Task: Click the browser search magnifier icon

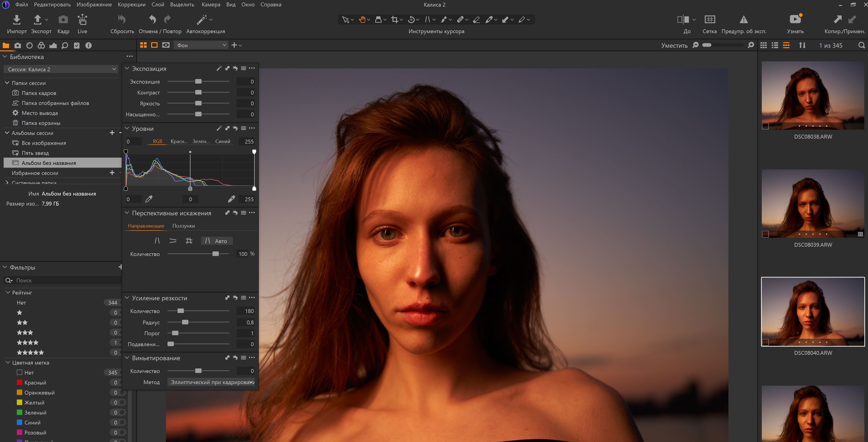Action: pyautogui.click(x=862, y=45)
